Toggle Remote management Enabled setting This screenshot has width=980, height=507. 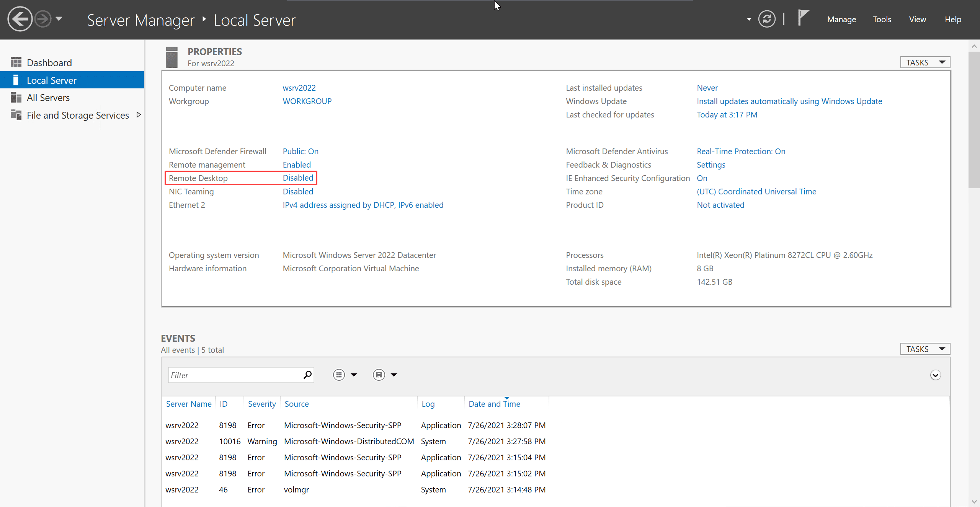point(297,164)
